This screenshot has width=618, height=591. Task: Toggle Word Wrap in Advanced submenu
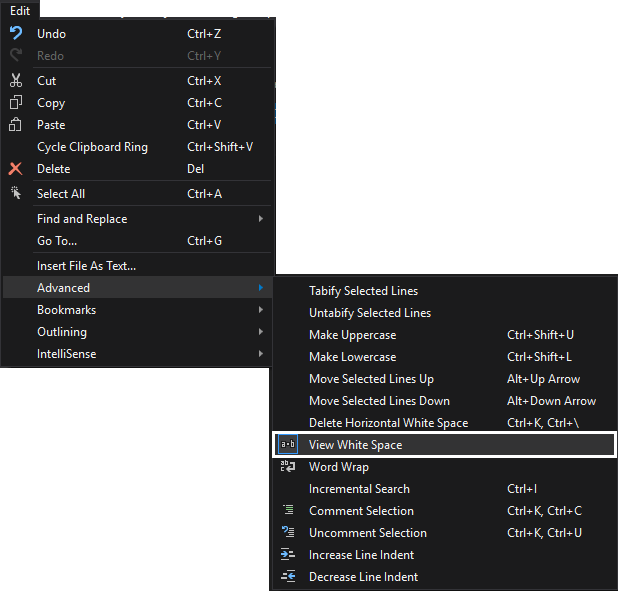(x=338, y=467)
